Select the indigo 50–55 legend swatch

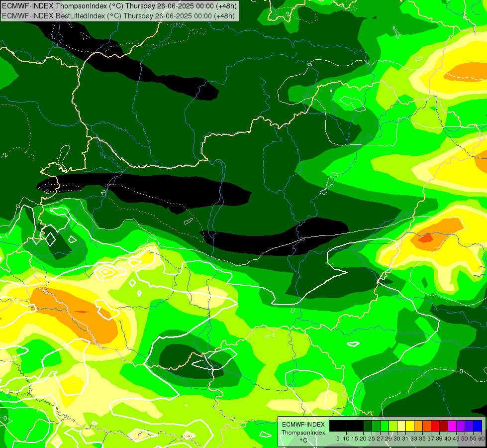coord(469,426)
